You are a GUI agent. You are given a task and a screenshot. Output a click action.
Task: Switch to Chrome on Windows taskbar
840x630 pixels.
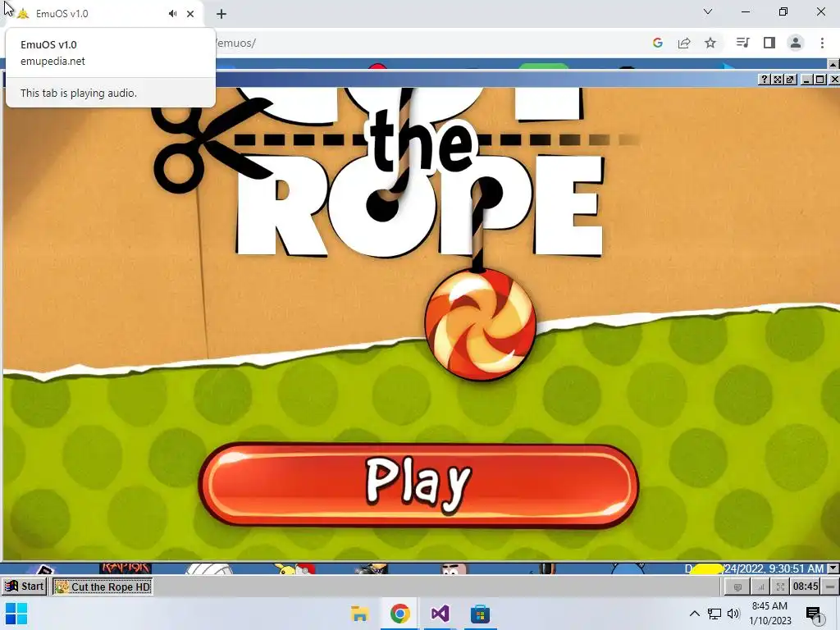399,614
